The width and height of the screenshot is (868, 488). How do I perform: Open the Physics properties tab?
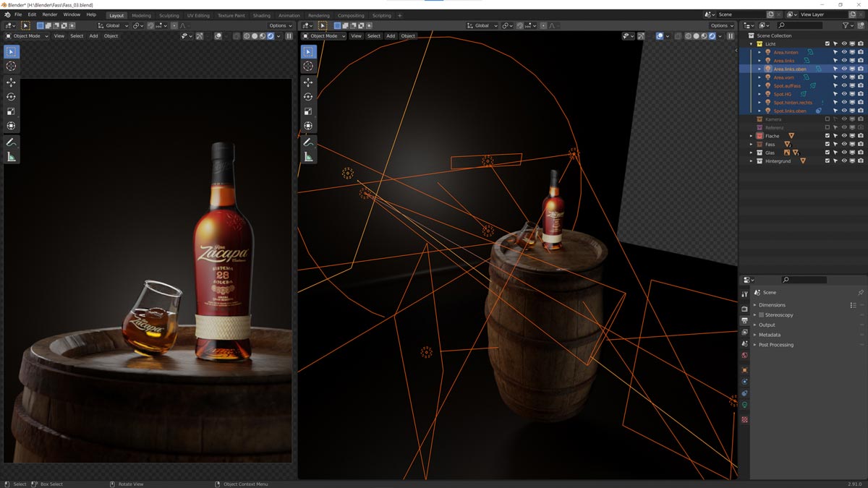click(x=744, y=381)
